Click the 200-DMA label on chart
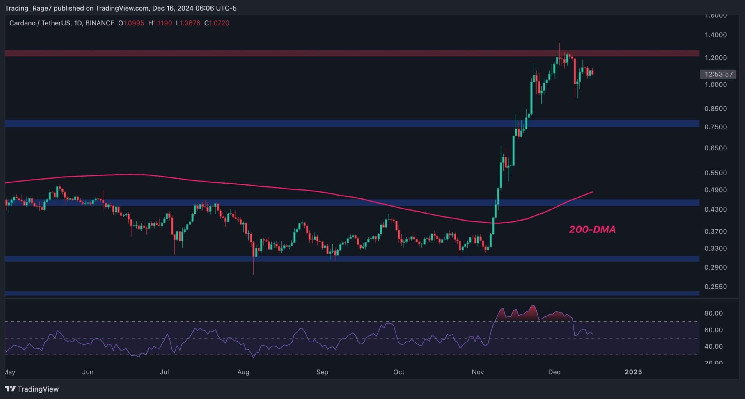Image resolution: width=745 pixels, height=399 pixels. 592,230
